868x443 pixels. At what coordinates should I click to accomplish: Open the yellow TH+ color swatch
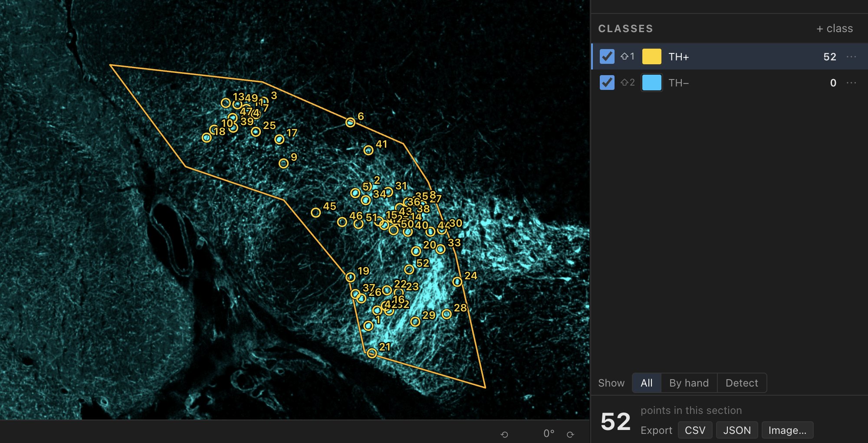[651, 56]
